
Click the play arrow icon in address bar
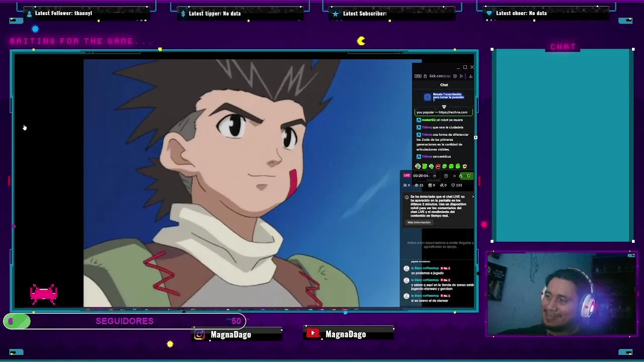pyautogui.click(x=461, y=76)
